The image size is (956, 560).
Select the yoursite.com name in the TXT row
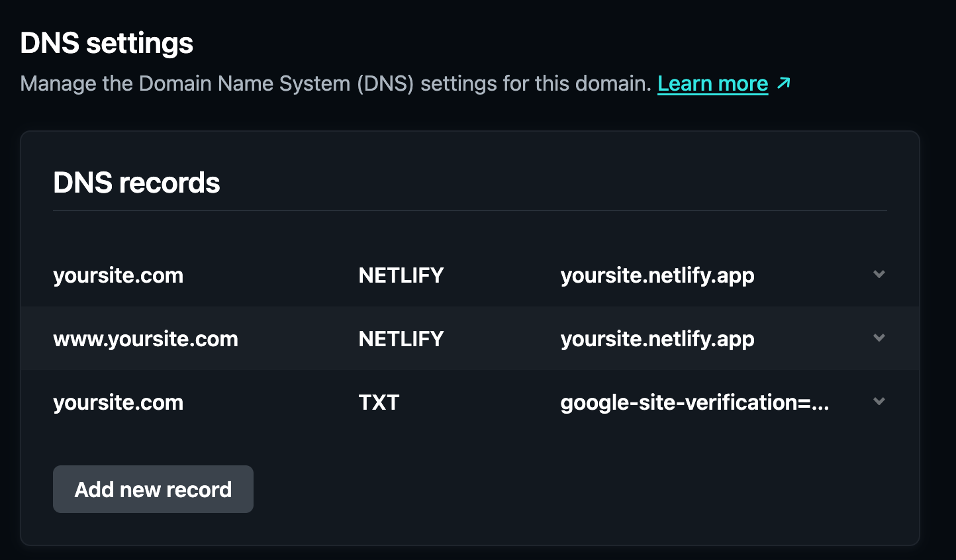click(118, 402)
